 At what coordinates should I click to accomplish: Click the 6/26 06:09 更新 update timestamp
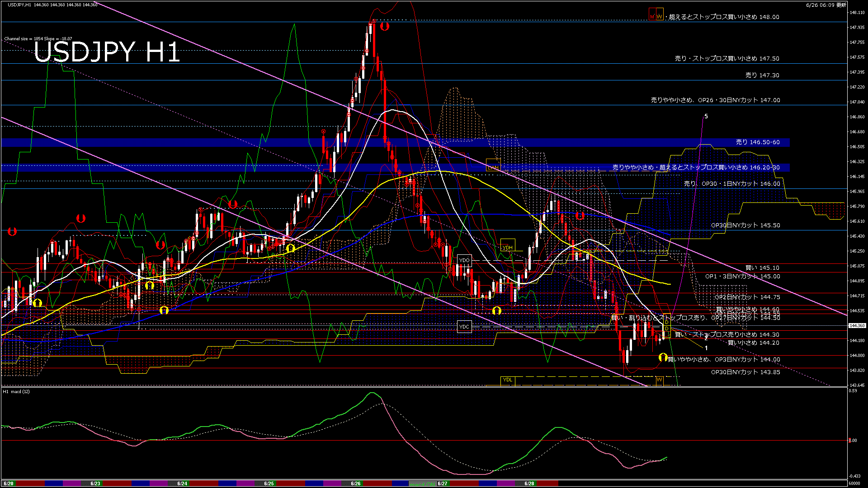click(826, 5)
